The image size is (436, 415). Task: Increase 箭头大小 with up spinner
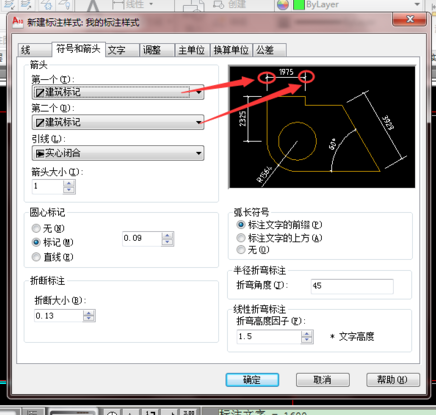pyautogui.click(x=69, y=183)
